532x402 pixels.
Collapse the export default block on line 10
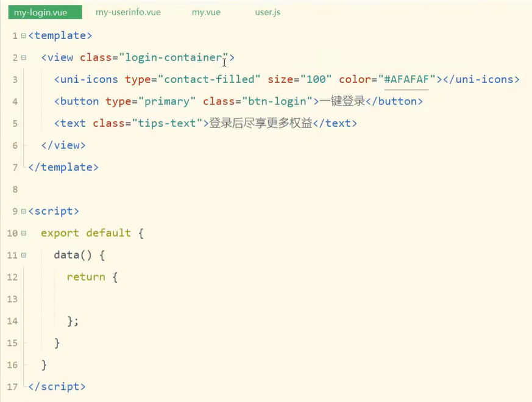click(x=23, y=233)
